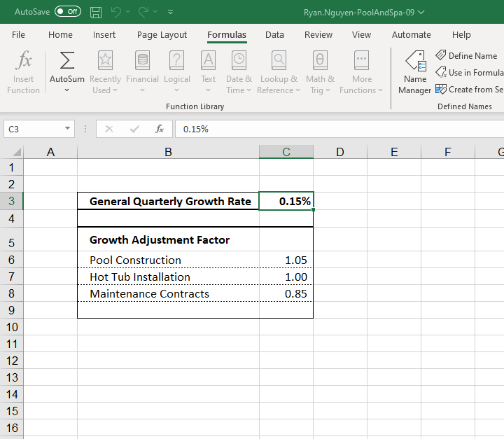
Task: Select the Maintenance Contracts cell
Action: 168,293
